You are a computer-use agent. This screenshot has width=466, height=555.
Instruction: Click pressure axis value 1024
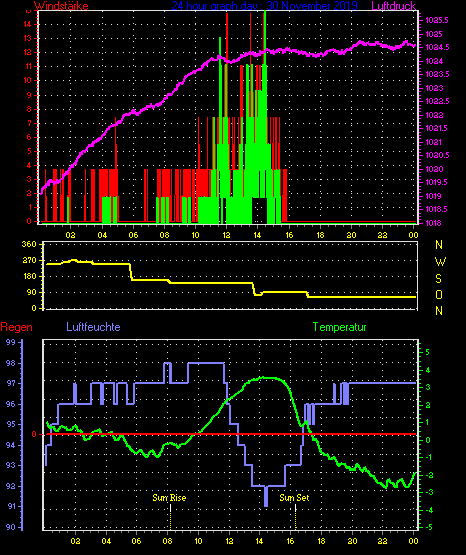(x=434, y=61)
